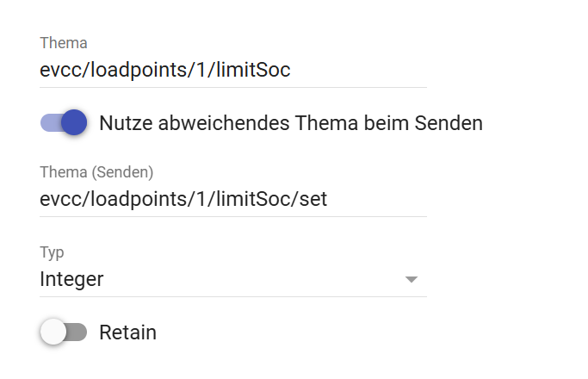Open the Typ dropdown

pyautogui.click(x=232, y=280)
